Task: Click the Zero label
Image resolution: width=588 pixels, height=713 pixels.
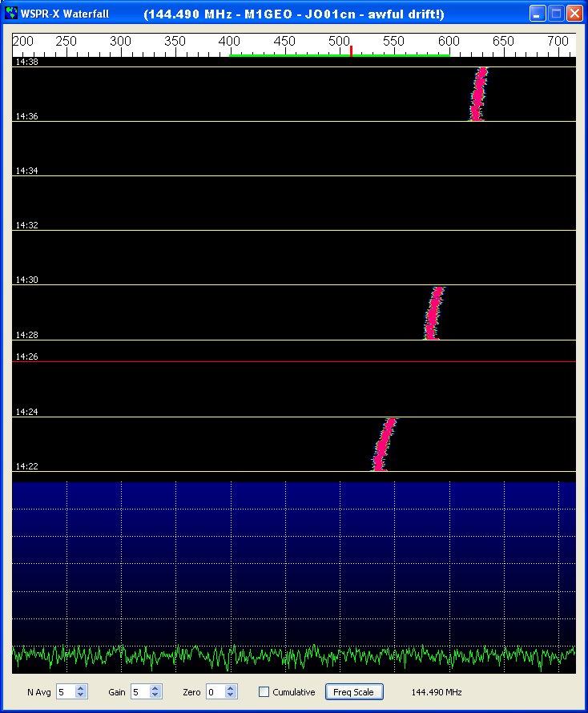Action: [191, 692]
